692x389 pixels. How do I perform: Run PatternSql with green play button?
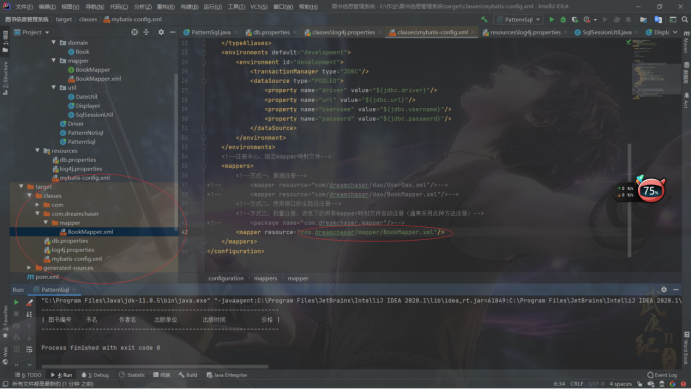551,19
